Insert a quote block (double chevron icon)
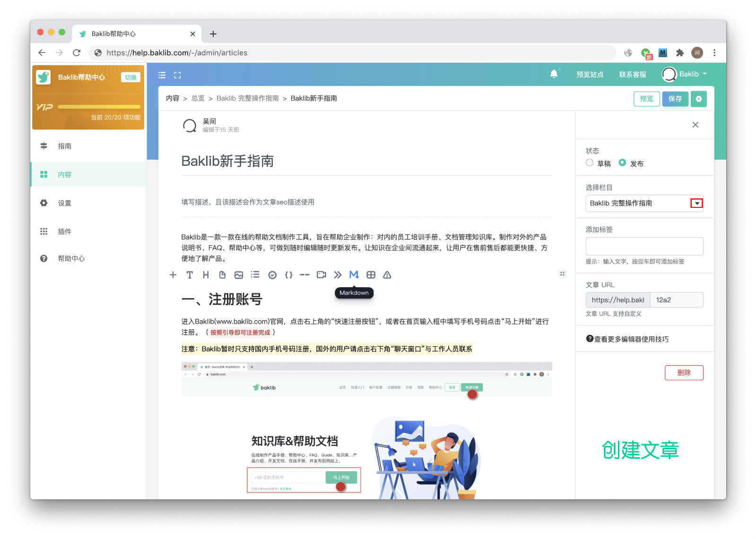Viewport: 756px width, 539px height. pos(338,275)
